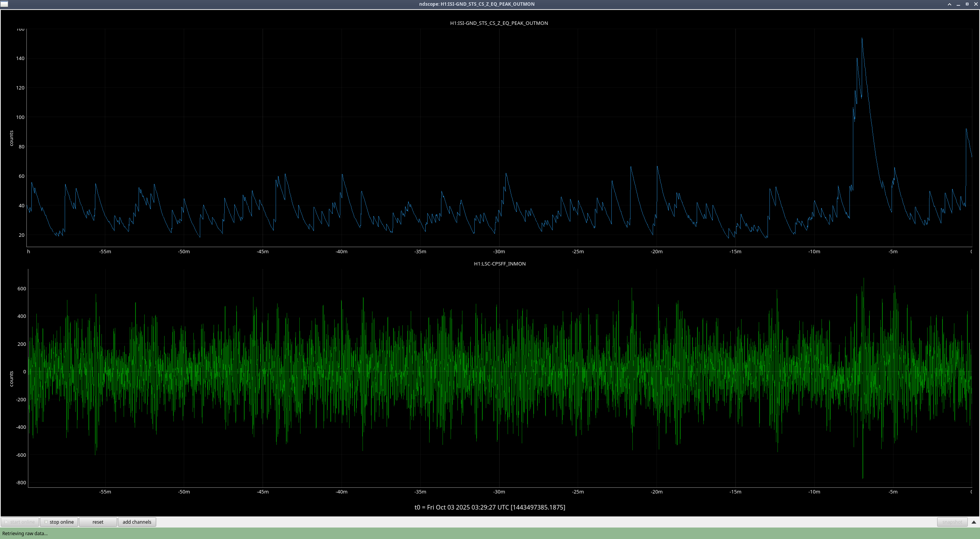Click the greyed-out start online play button
The width and height of the screenshot is (980, 539).
coord(20,522)
